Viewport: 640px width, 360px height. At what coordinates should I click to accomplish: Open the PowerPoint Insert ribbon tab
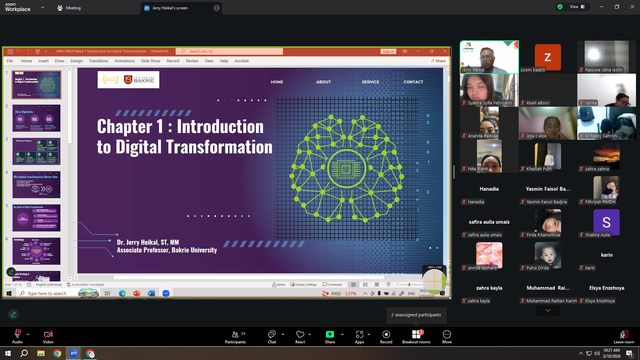click(x=43, y=61)
